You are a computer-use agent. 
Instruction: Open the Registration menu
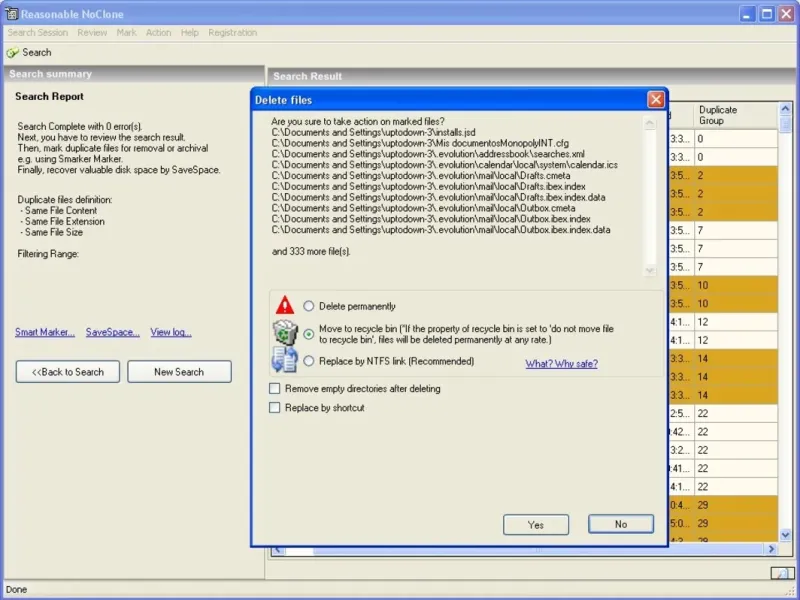point(233,33)
